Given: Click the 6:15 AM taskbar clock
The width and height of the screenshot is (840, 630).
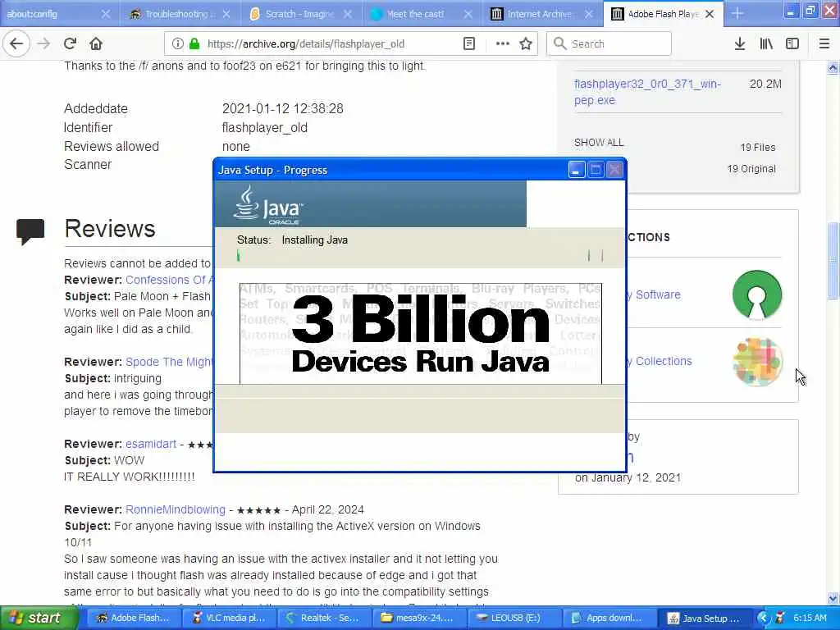Looking at the screenshot, I should 810,618.
